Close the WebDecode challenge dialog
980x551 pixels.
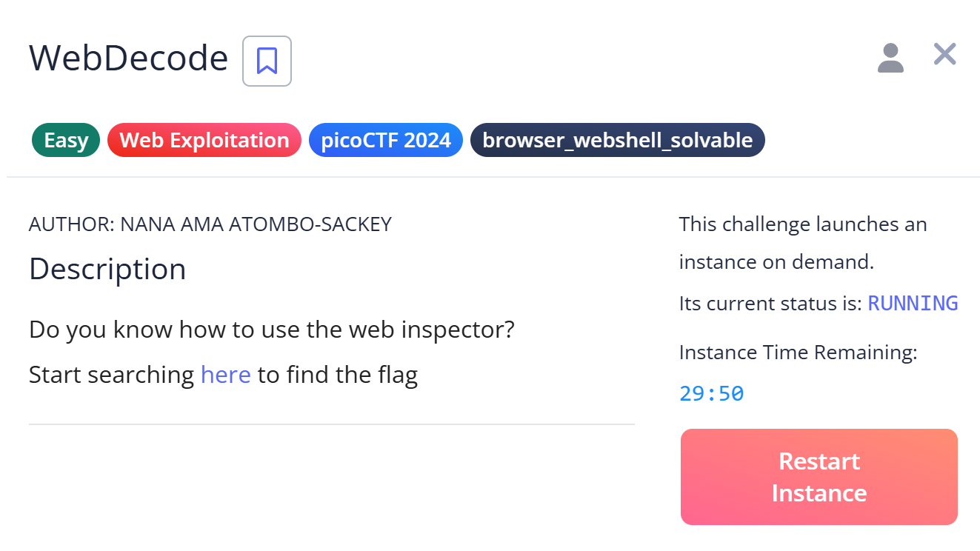pos(944,54)
